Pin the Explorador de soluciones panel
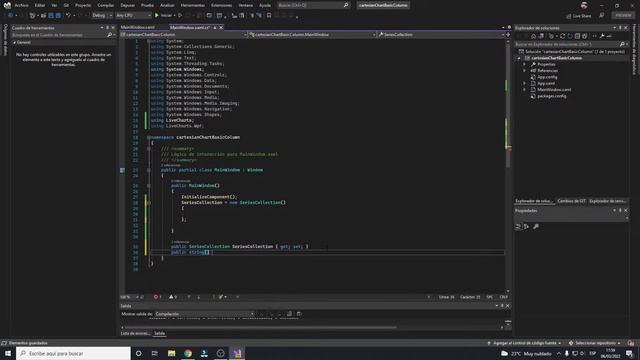The image size is (640, 360). pos(620,28)
